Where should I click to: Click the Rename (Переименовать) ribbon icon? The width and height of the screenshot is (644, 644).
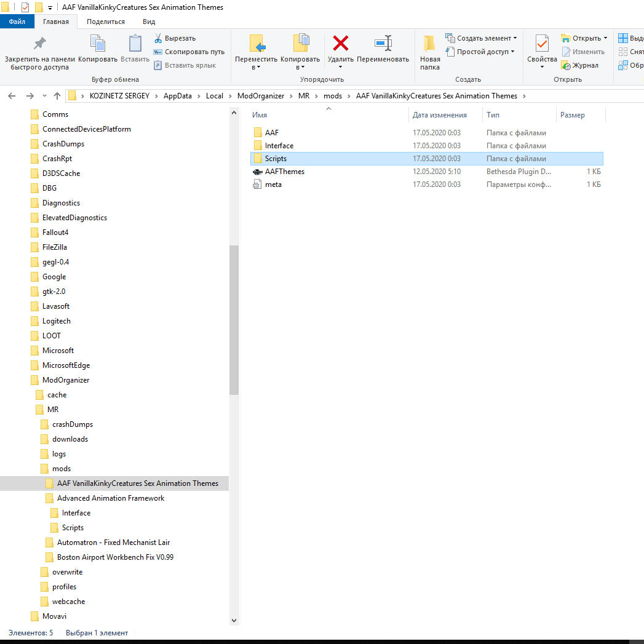pyautogui.click(x=383, y=43)
